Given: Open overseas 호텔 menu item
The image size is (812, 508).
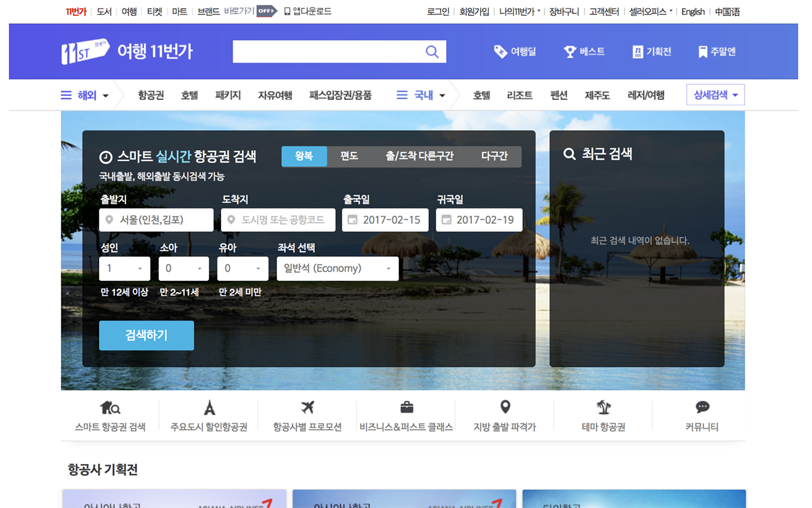Looking at the screenshot, I should pos(189,96).
